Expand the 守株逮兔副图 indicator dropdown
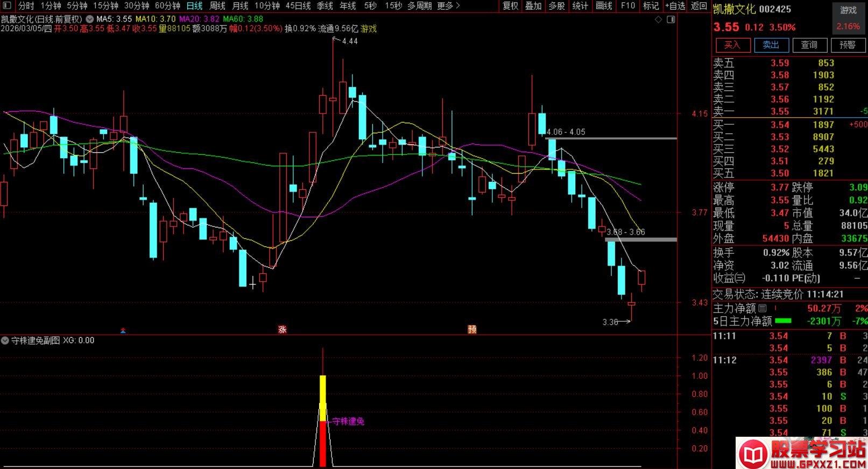Viewport: 868px width, 469px height. [x=5, y=340]
